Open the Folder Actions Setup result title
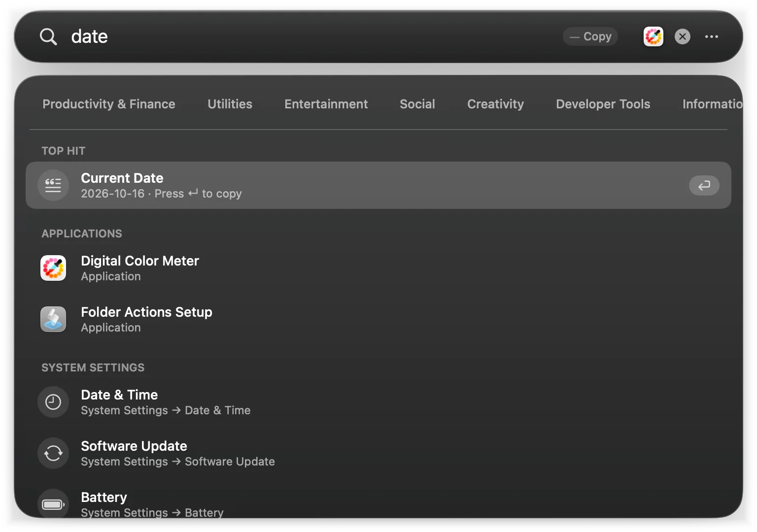 146,312
